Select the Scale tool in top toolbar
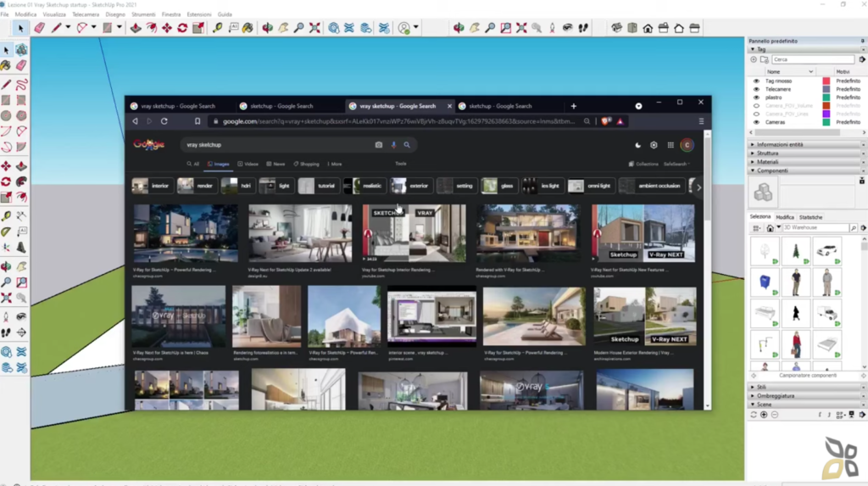This screenshot has width=868, height=486. point(198,28)
